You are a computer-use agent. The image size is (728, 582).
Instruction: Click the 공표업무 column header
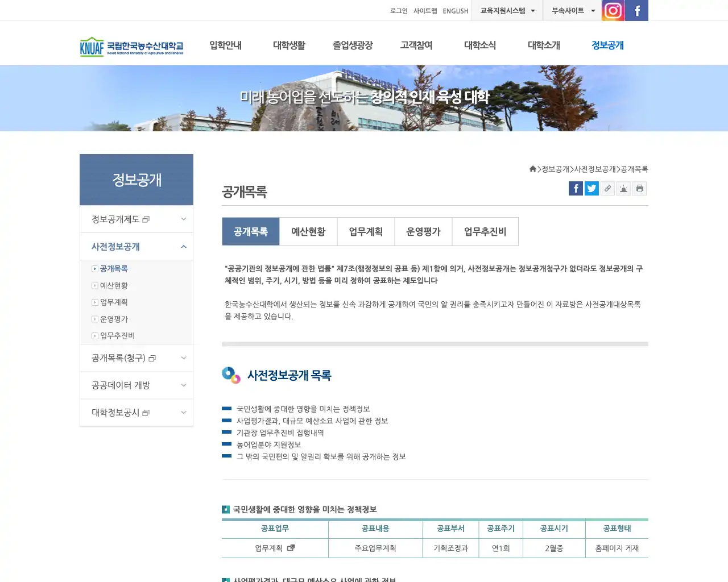275,529
